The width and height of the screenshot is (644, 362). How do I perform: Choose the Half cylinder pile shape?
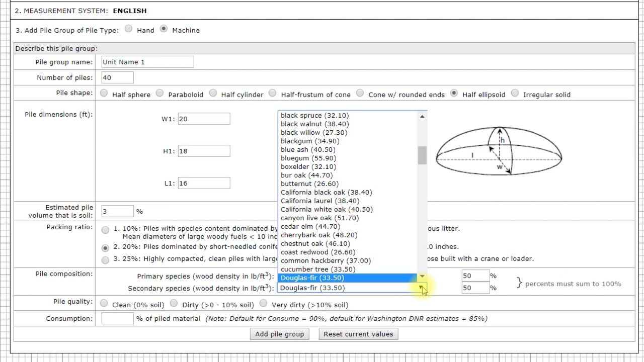(213, 93)
